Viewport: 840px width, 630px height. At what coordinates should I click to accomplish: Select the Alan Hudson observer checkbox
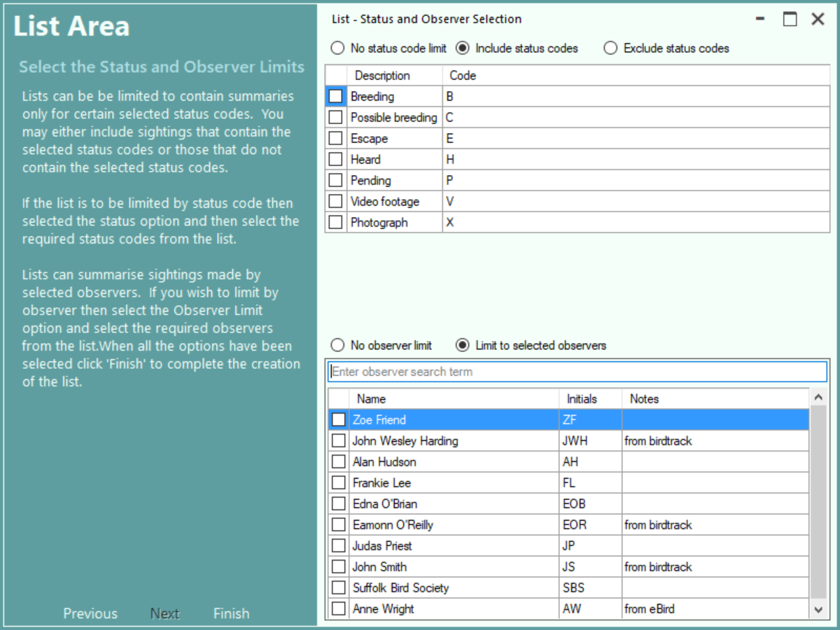pyautogui.click(x=339, y=462)
